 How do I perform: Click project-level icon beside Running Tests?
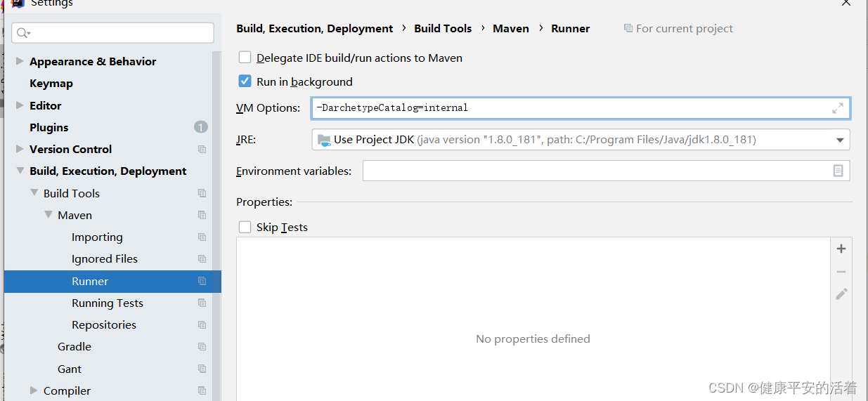[202, 303]
